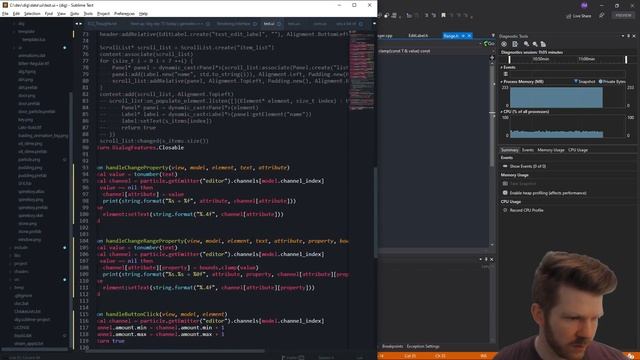Select the Events tab in Diagnostic Tools
Viewport: 640px width, 360px height.
click(x=528, y=150)
